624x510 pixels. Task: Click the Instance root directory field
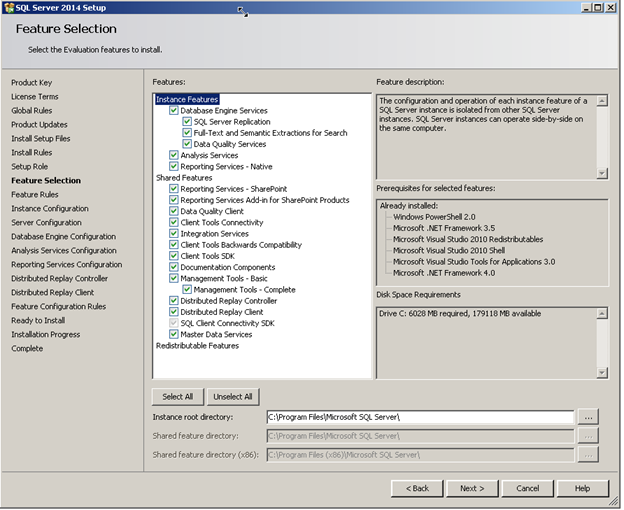tap(420, 417)
